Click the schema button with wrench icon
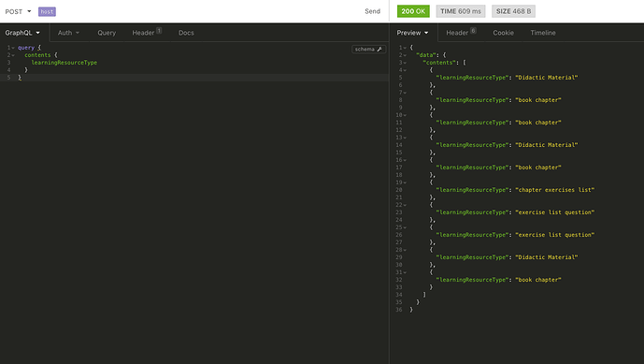 point(368,50)
